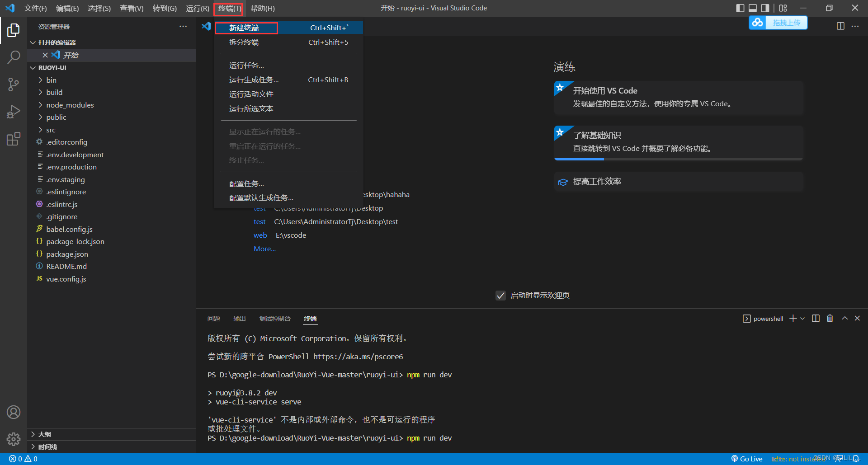Switch to the 问题 panel tab
Image resolution: width=868 pixels, height=465 pixels.
[213, 319]
